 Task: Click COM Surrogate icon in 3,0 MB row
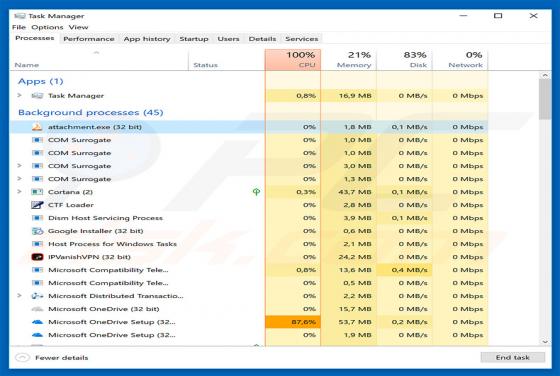[37, 166]
